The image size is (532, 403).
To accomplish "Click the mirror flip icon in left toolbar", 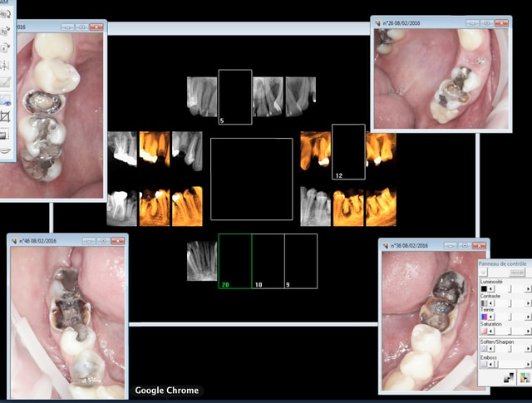I will [4, 65].
